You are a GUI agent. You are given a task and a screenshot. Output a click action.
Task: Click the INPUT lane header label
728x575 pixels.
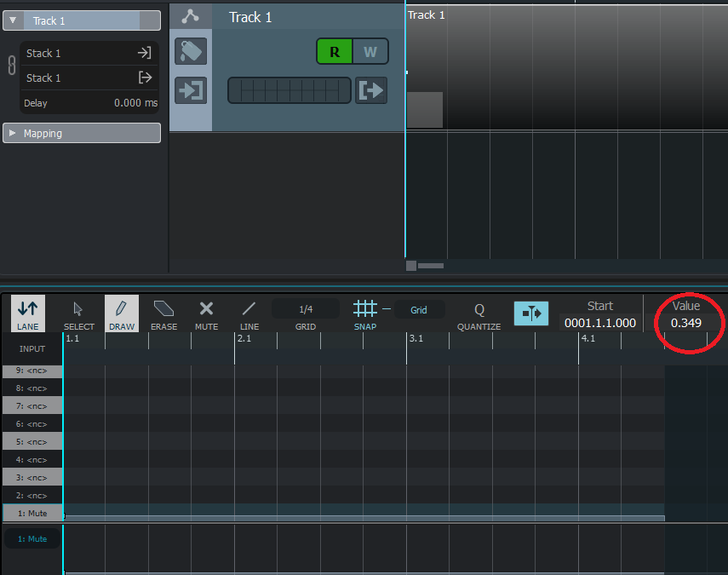[x=32, y=348]
